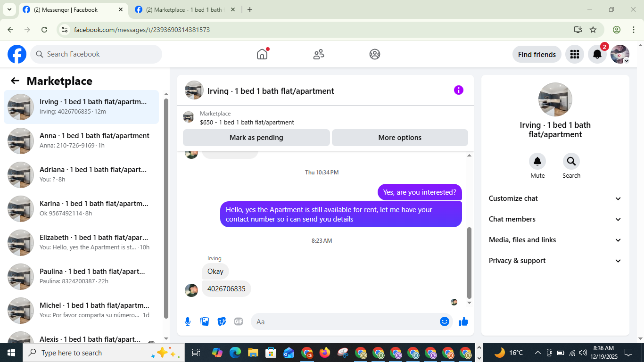Open conversation information purple icon

coord(459,90)
